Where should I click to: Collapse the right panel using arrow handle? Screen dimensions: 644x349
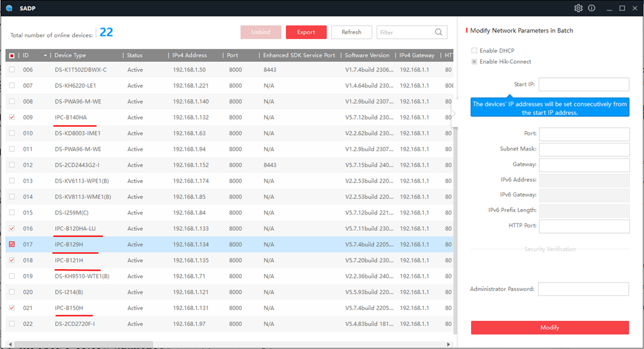454,114
